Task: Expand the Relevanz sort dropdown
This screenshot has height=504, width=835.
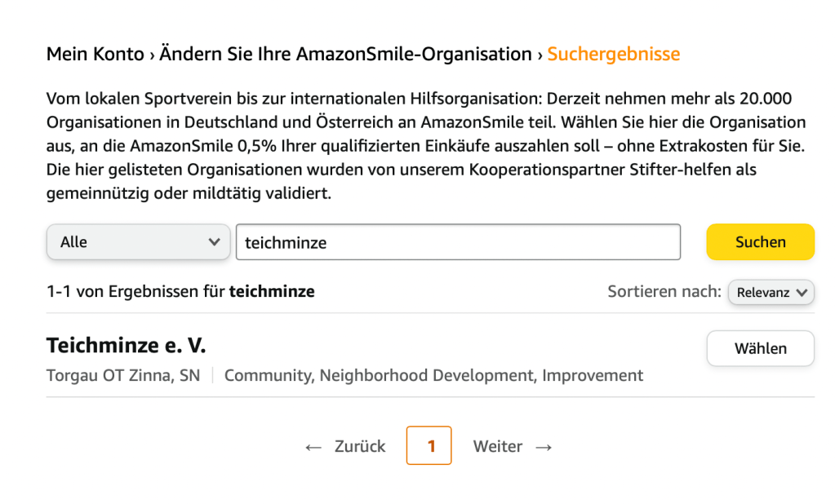Action: 771,292
